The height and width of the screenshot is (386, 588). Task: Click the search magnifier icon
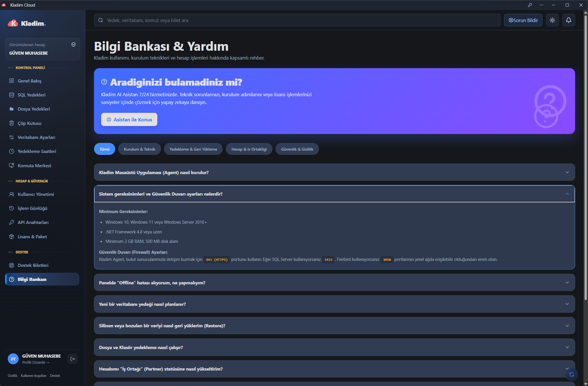101,20
